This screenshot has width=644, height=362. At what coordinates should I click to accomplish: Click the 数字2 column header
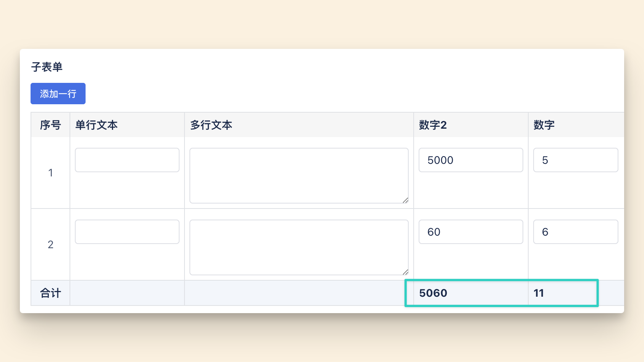click(x=433, y=125)
